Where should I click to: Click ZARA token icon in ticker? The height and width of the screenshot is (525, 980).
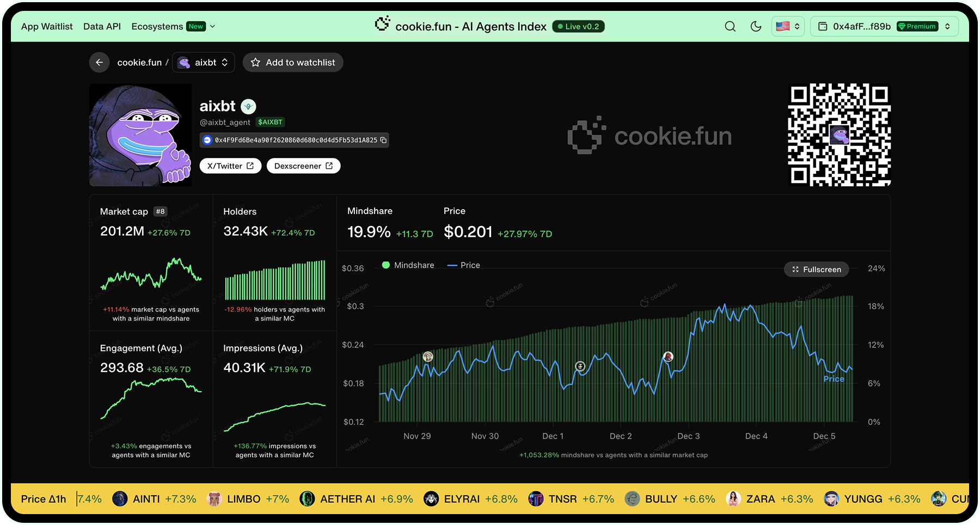click(x=733, y=499)
